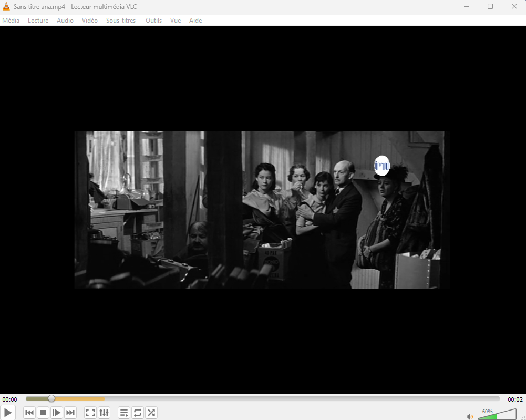The height and width of the screenshot is (420, 526).
Task: Skip to the next media item
Action: click(x=70, y=413)
